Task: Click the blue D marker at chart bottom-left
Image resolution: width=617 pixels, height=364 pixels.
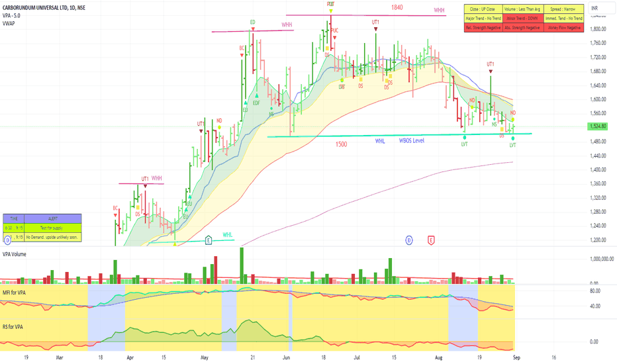Action: 7,240
